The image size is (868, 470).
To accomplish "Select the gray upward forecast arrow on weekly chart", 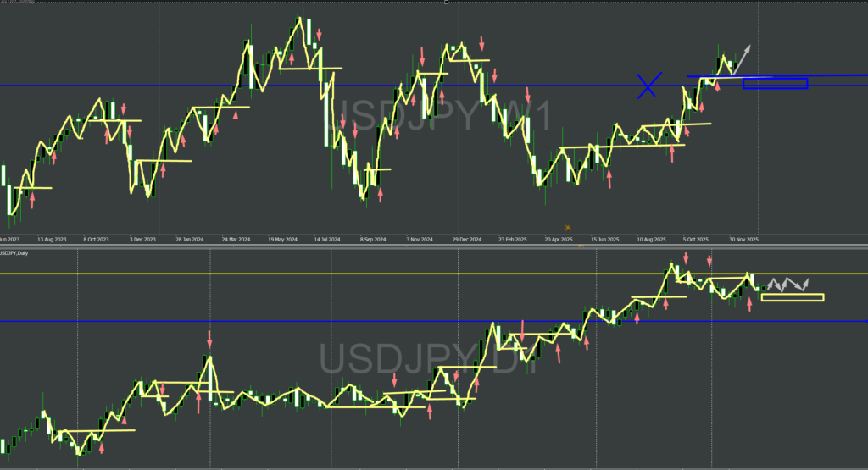I will 743,58.
